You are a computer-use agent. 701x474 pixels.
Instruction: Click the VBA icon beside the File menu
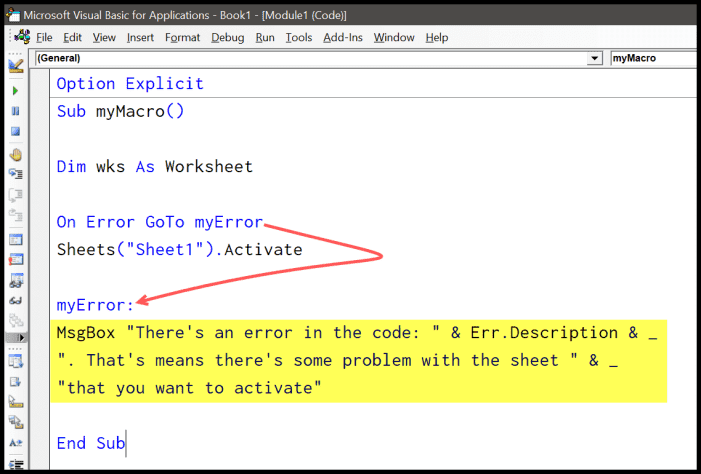[22, 37]
